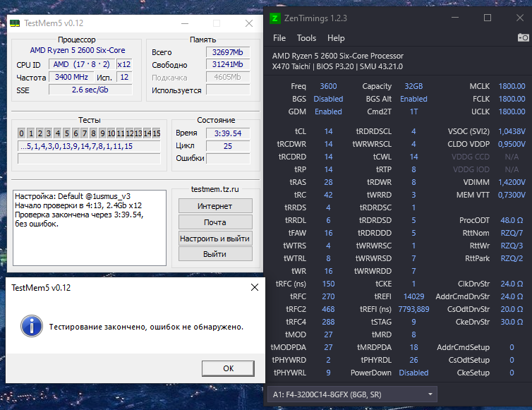
Task: Click the Выйти button in TestMem5
Action: coord(215,254)
